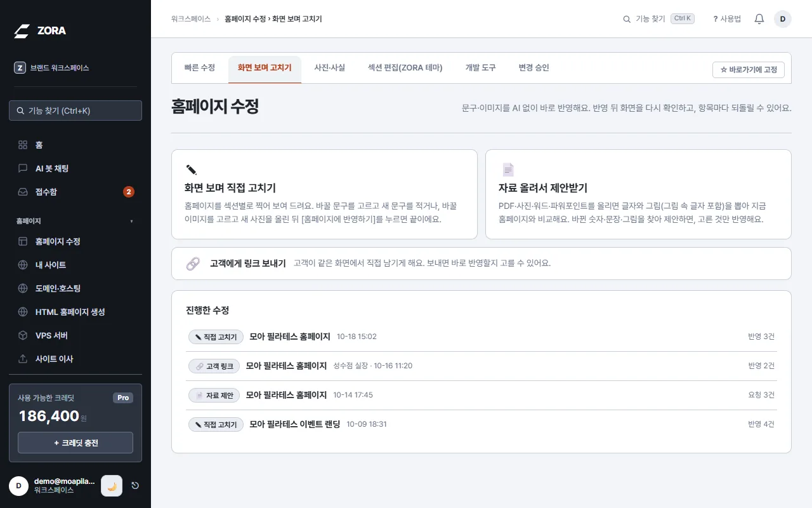Open notifications bell icon
Screen dimensions: 812x508
[759, 19]
